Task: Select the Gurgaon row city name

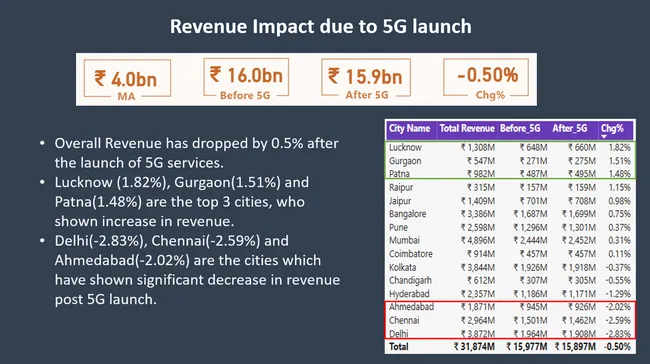Action: point(405,161)
